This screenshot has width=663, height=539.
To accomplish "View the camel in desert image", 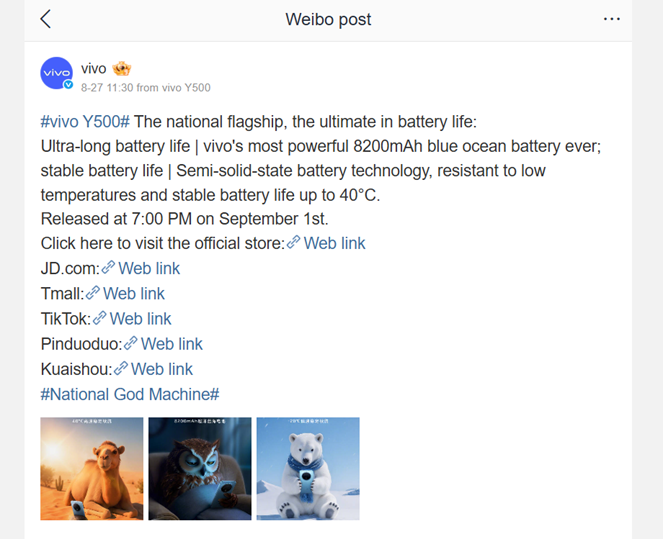I will tap(91, 468).
